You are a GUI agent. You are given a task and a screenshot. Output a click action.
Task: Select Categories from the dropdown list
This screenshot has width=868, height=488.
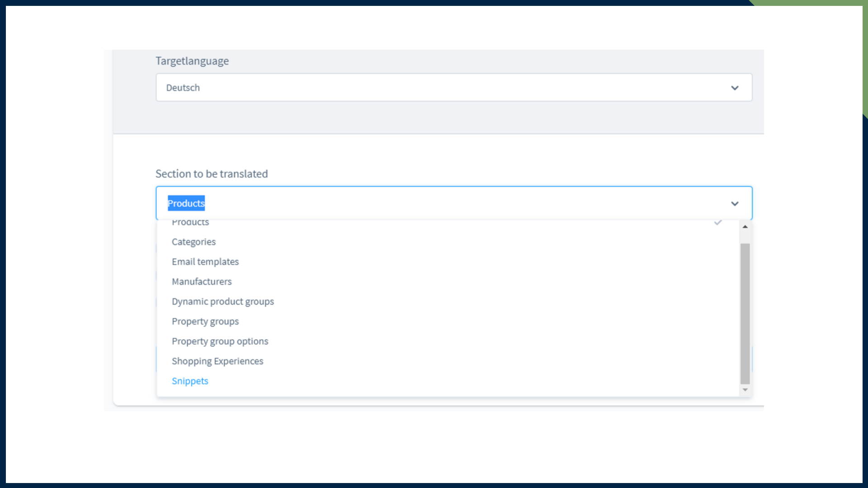point(193,242)
